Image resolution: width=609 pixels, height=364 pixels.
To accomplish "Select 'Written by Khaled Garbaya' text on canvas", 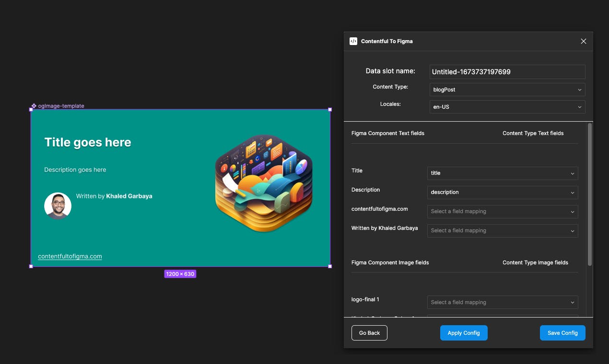I will coord(114,196).
